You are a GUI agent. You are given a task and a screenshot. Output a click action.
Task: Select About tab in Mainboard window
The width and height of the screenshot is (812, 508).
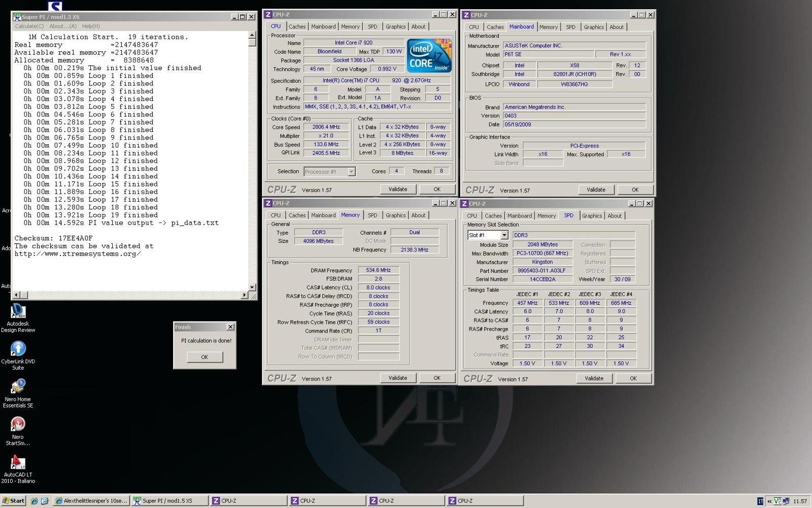617,27
